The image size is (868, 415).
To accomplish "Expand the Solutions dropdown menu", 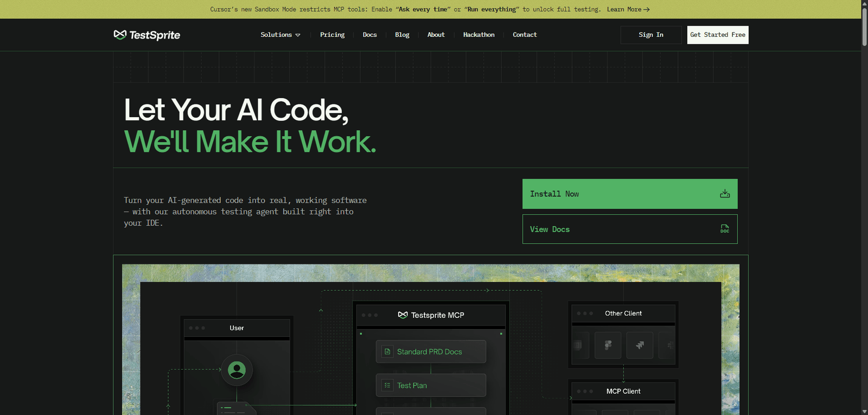I will (280, 35).
